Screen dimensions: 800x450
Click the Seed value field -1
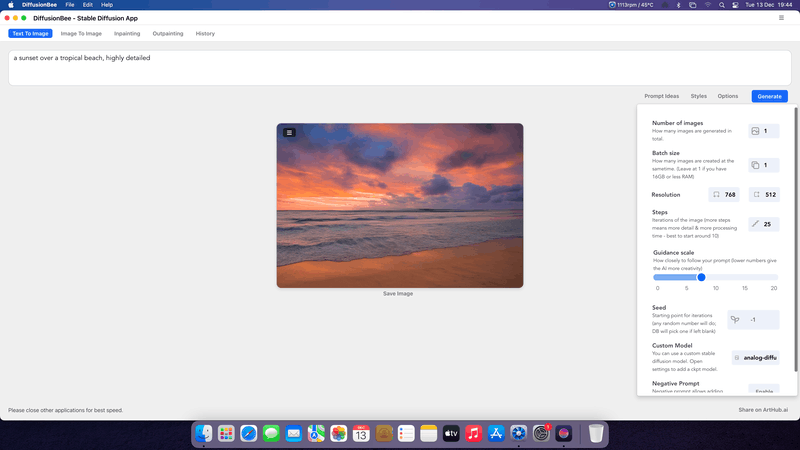[x=754, y=320]
